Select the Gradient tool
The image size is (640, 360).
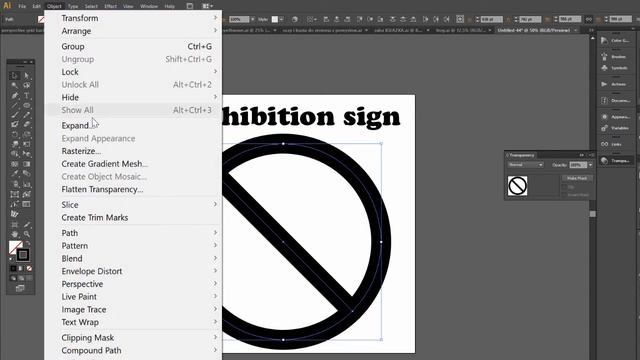(27, 164)
